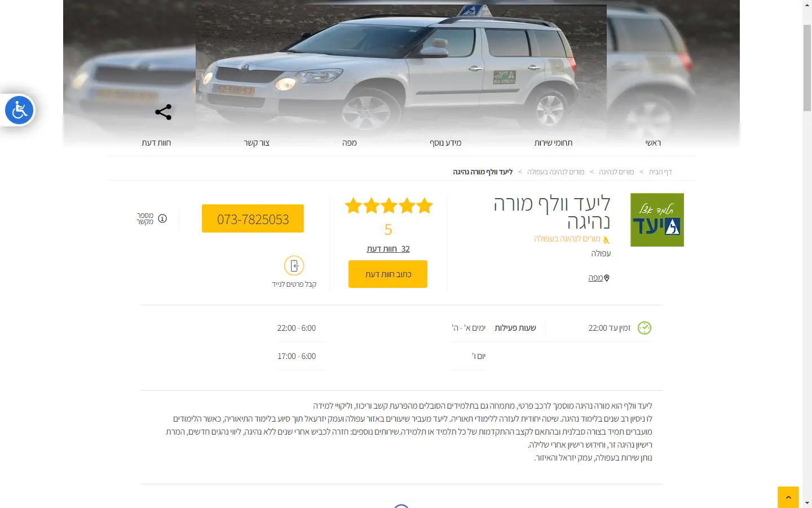Open the מידע נוסף tab
Image resolution: width=812 pixels, height=508 pixels.
coord(445,143)
